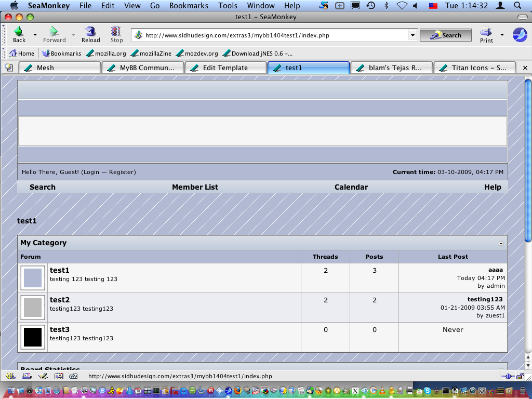Open the test2 forum link
This screenshot has width=532, height=399.
(59, 300)
